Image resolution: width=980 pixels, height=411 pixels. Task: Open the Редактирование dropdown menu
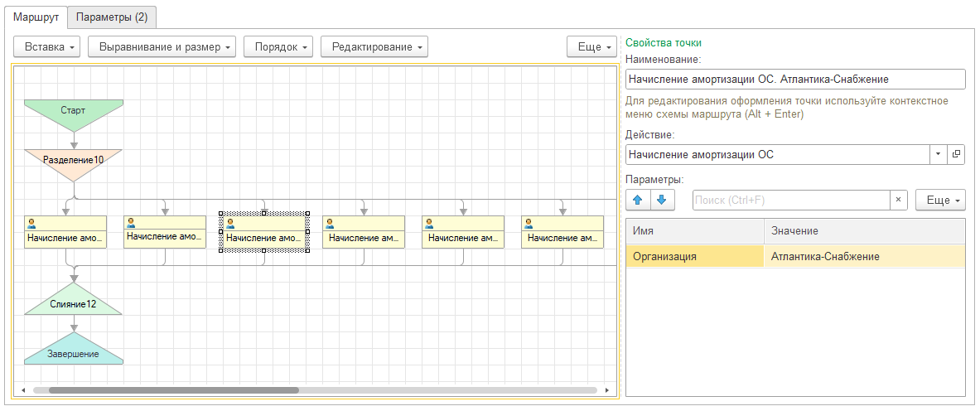tap(374, 46)
